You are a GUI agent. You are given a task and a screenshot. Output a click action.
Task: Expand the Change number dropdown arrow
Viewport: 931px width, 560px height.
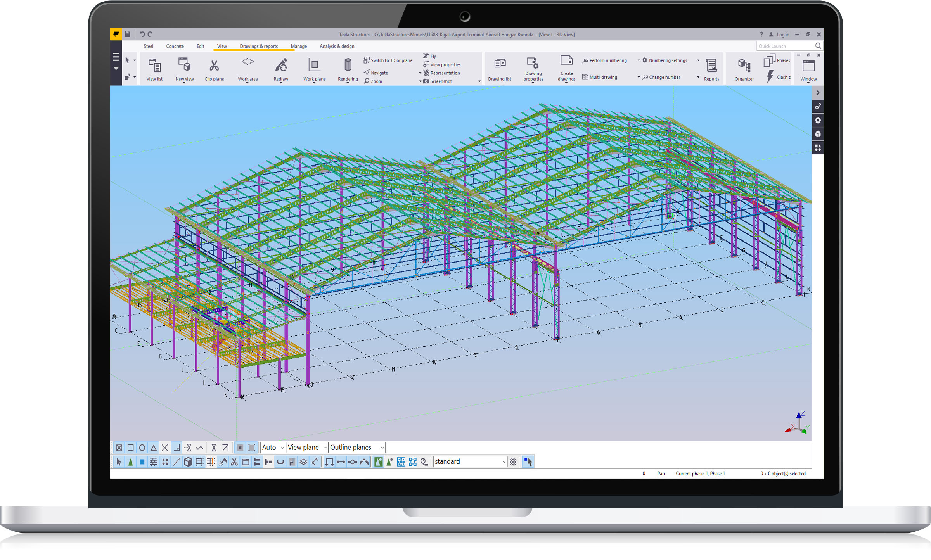pos(698,77)
